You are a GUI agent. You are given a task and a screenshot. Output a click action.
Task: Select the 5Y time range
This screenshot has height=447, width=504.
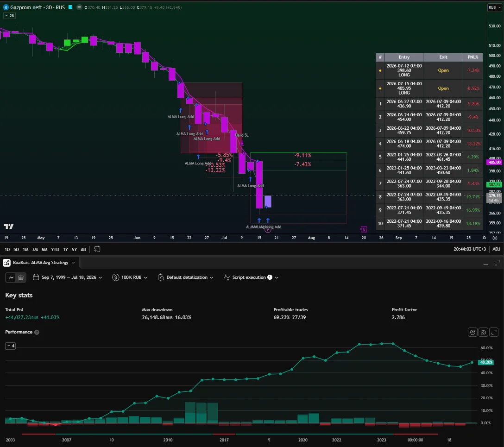(74, 249)
